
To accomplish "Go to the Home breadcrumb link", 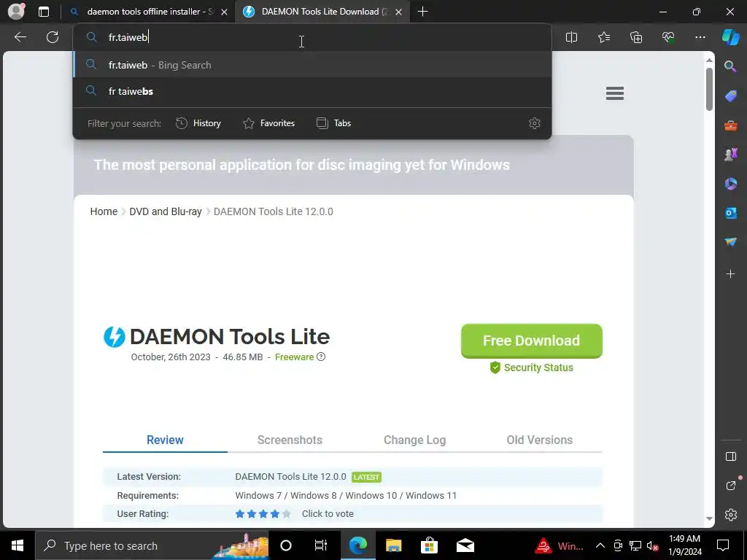I will click(104, 211).
